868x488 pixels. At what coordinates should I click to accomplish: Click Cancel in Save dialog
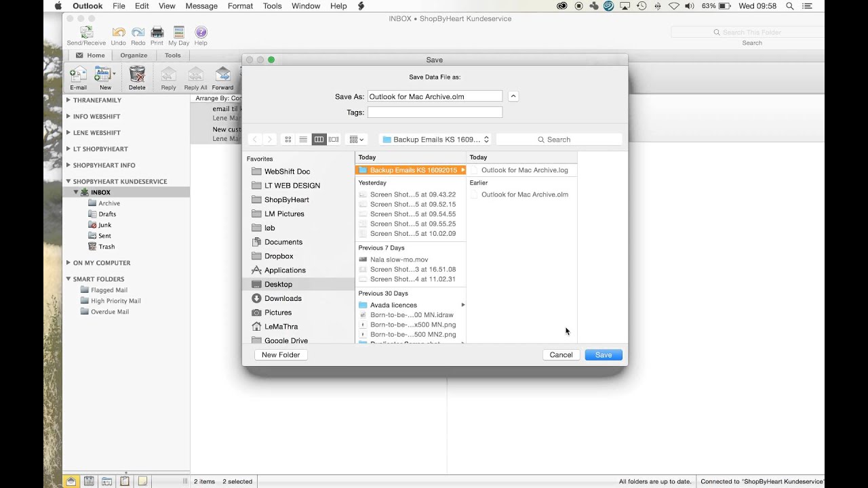pos(561,354)
